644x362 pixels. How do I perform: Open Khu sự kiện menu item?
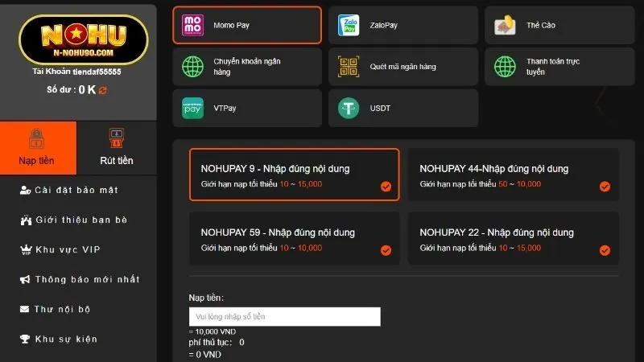[59, 339]
